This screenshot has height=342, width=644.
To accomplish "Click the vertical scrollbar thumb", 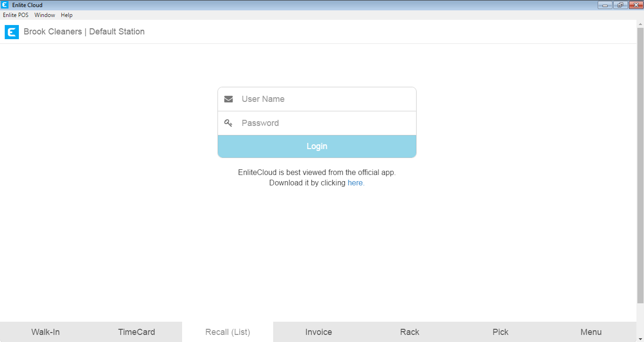I will tap(640, 165).
